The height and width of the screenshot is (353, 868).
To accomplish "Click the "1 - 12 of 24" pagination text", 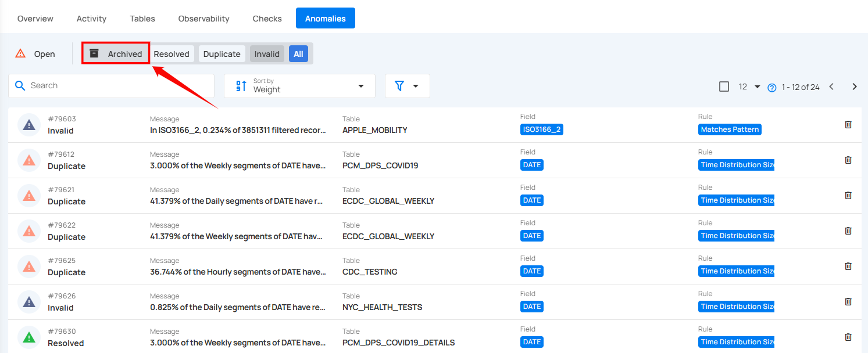I will tap(801, 87).
